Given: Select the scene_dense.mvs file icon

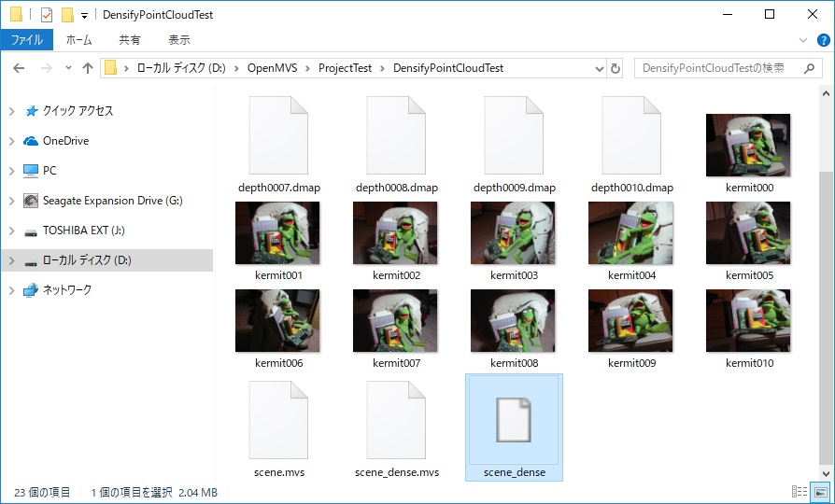Looking at the screenshot, I should coord(396,420).
